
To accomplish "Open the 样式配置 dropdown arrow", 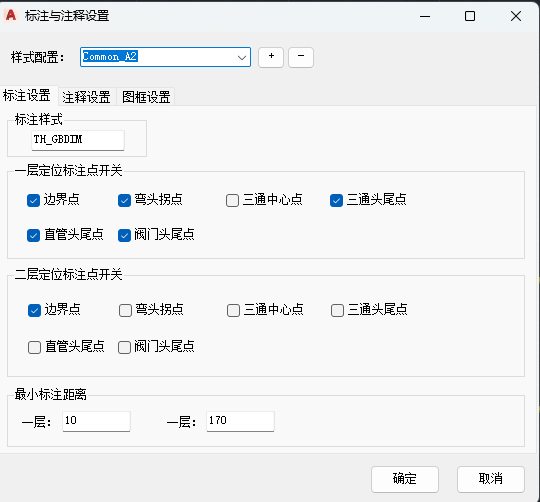I will 242,57.
